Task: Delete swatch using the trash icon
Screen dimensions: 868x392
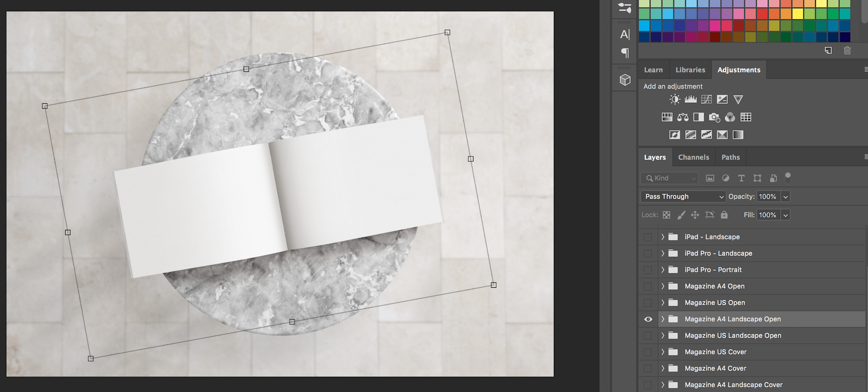Action: (847, 50)
